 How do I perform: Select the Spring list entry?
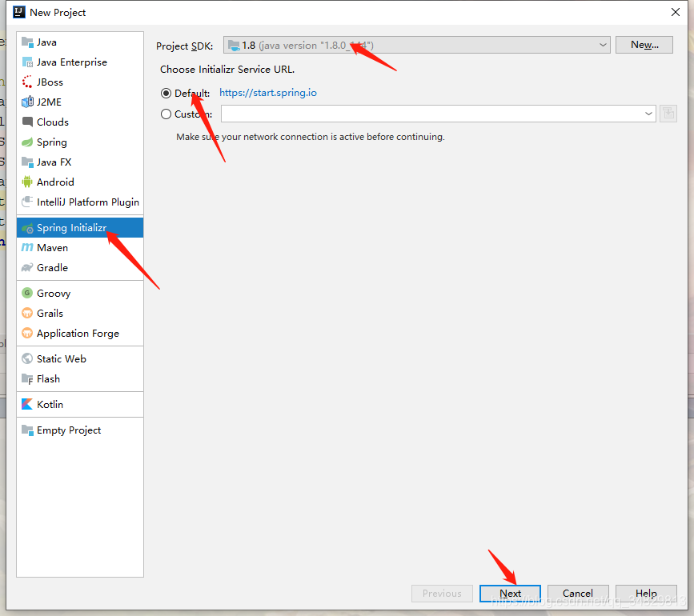click(80, 142)
